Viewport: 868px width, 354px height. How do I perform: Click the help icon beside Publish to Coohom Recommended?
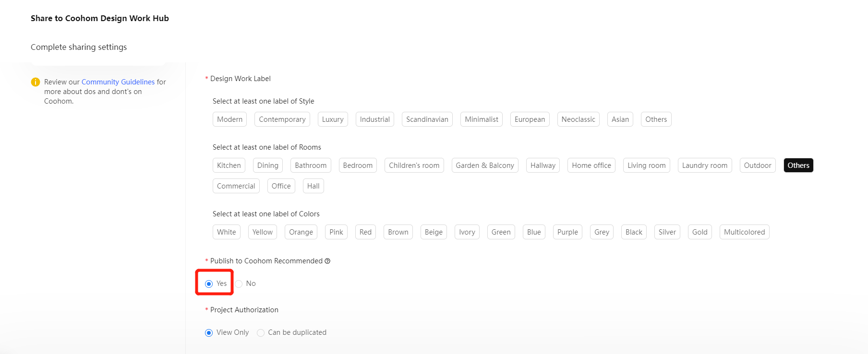[x=327, y=261]
